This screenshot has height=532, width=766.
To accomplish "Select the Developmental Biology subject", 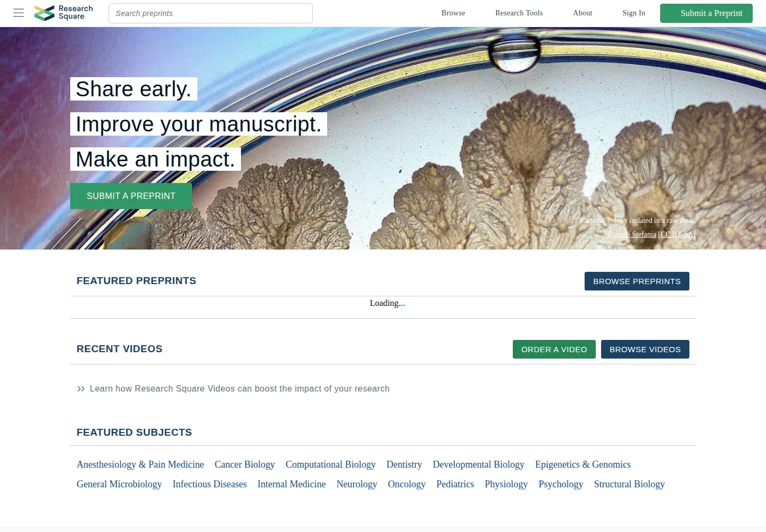I will (479, 464).
